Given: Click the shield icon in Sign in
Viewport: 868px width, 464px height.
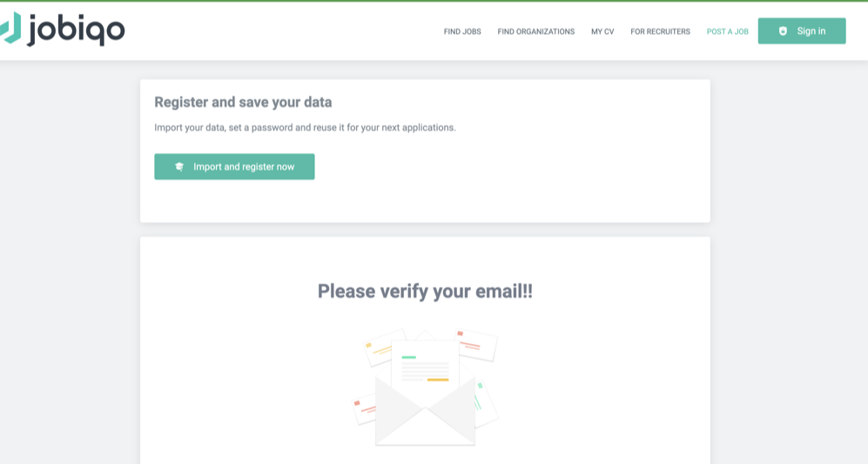Looking at the screenshot, I should point(783,31).
